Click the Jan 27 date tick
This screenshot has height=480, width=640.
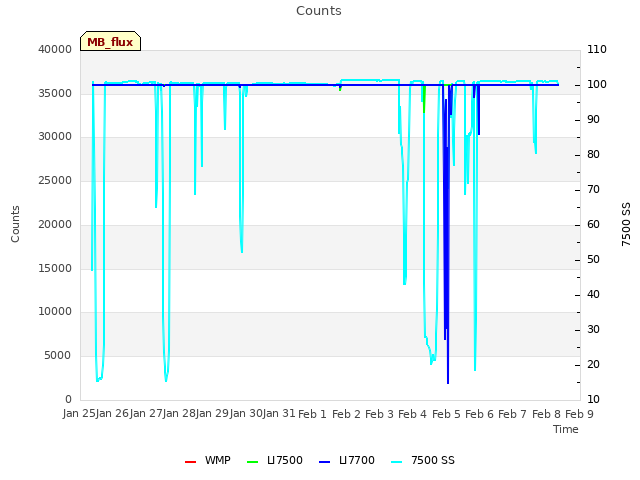pyautogui.click(x=146, y=413)
